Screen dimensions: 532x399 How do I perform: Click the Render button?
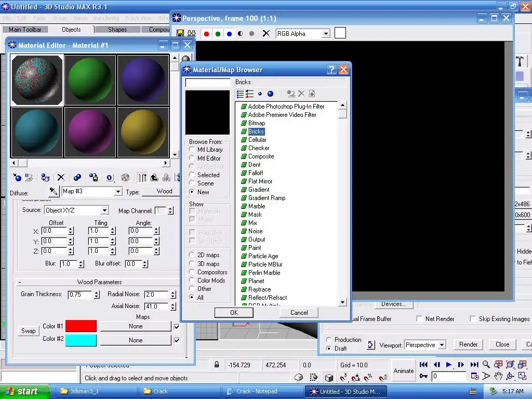468,344
